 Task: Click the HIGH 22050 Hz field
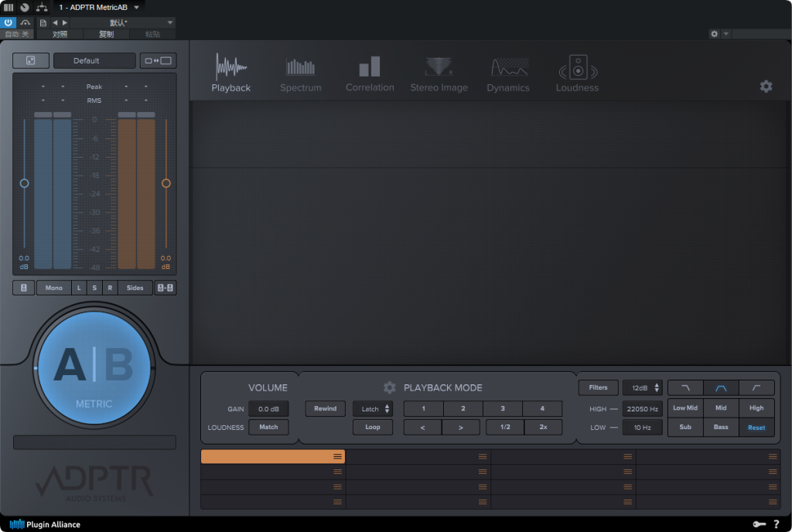tap(643, 409)
